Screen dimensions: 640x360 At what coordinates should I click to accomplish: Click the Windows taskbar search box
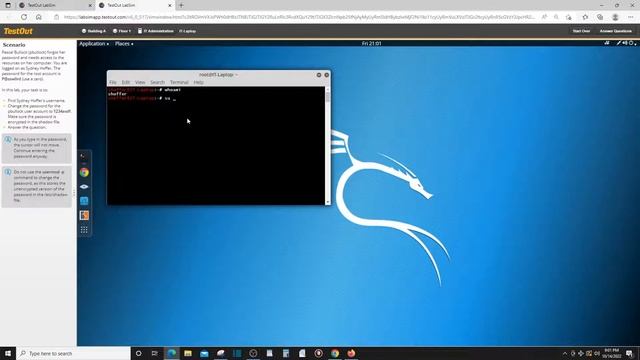pyautogui.click(x=73, y=353)
